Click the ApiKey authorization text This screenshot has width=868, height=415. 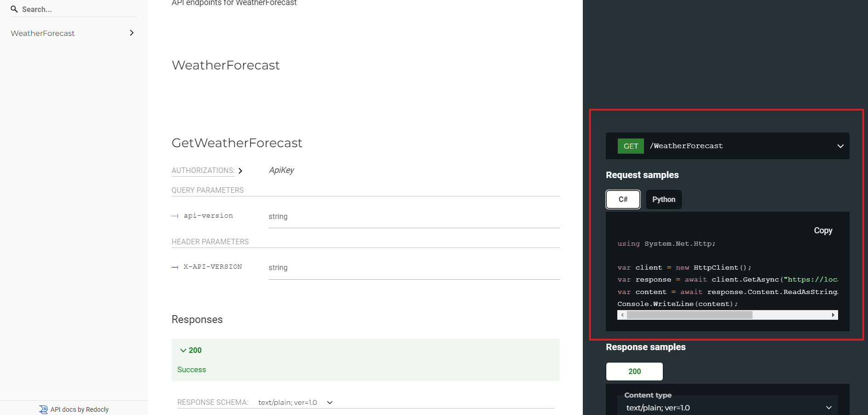pyautogui.click(x=282, y=170)
